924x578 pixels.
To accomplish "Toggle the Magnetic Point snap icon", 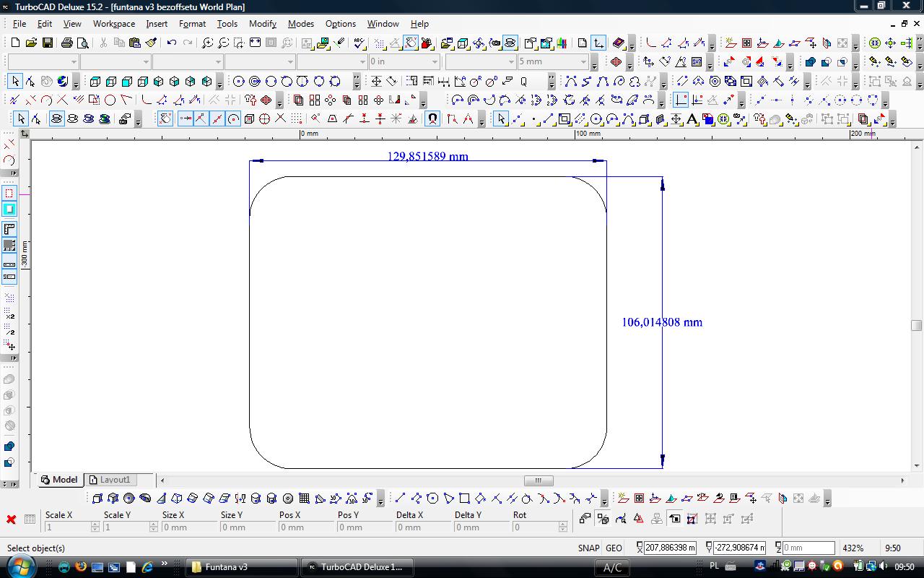I will pyautogui.click(x=432, y=119).
